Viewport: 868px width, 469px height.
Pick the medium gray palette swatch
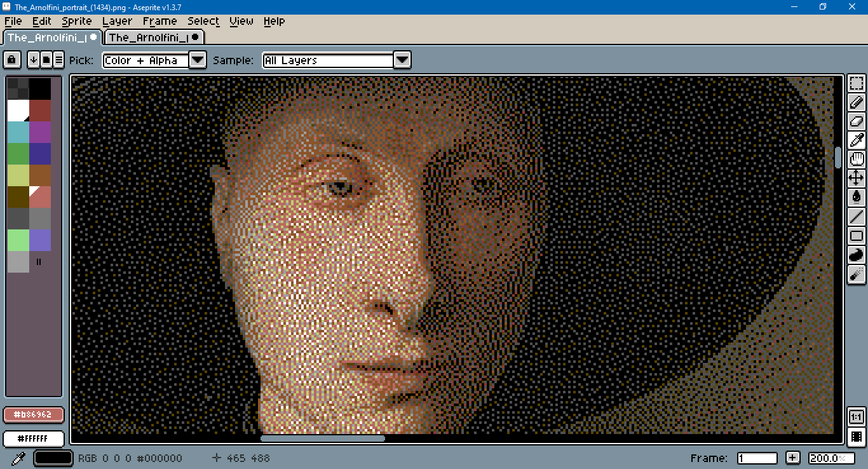tap(40, 219)
